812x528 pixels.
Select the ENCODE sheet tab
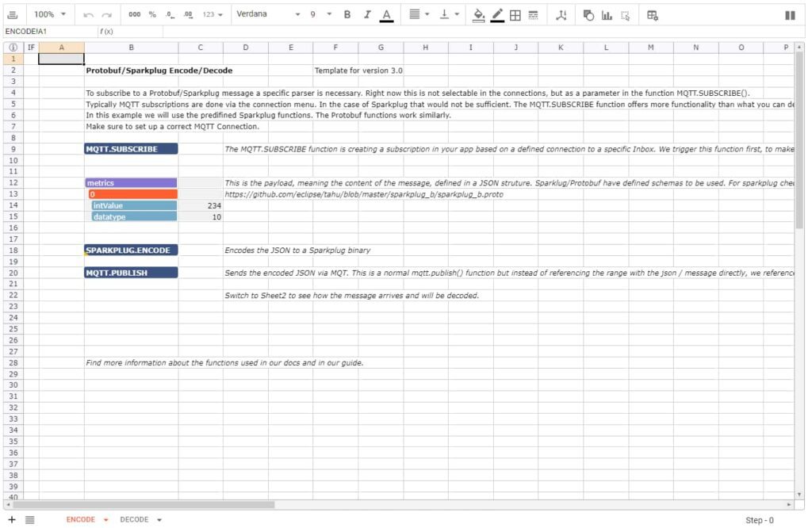pyautogui.click(x=81, y=520)
